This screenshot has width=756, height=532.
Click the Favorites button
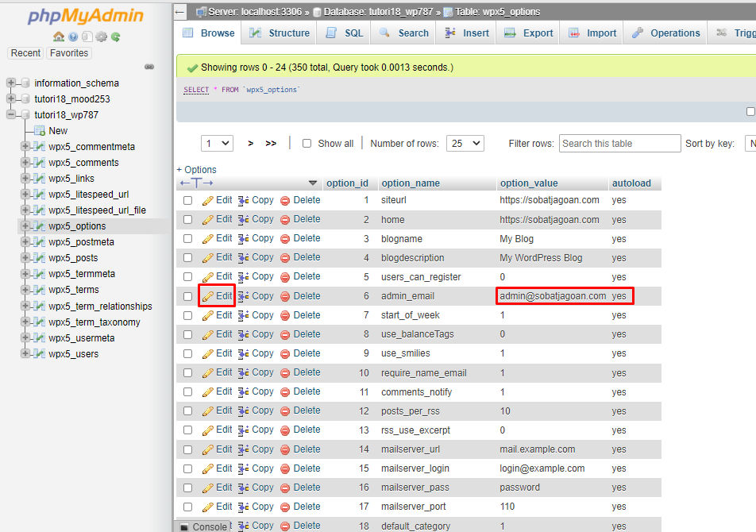pyautogui.click(x=69, y=53)
